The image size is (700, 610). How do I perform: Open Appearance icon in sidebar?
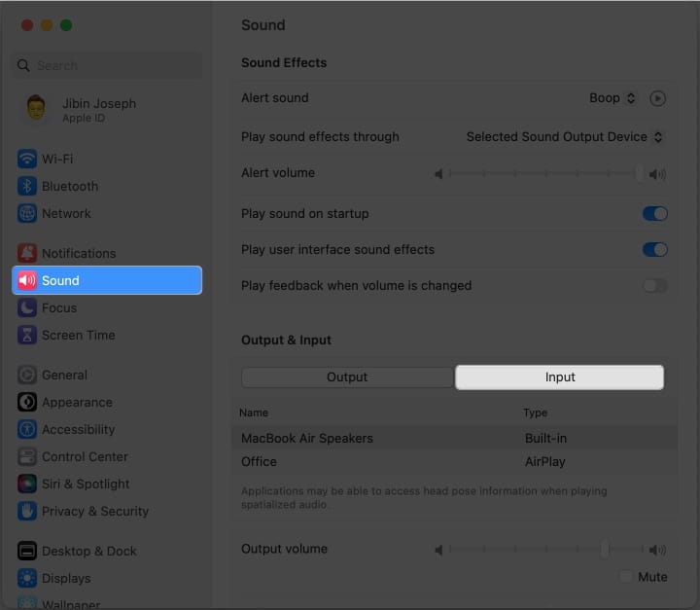(x=27, y=402)
